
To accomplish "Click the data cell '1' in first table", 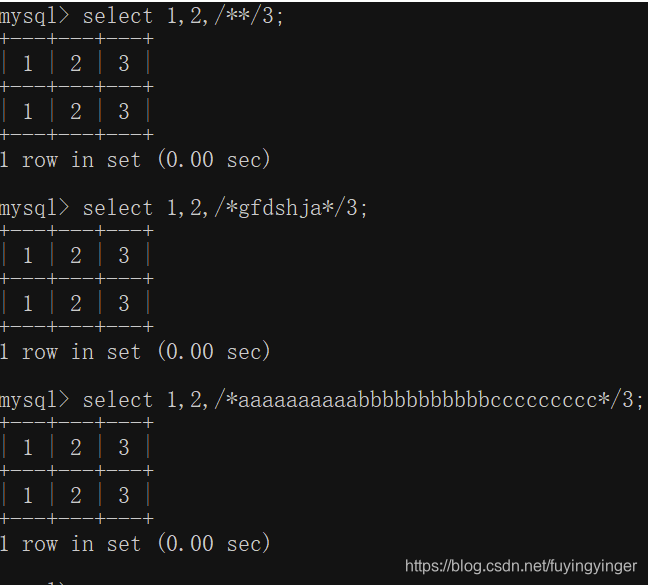I will point(28,112).
